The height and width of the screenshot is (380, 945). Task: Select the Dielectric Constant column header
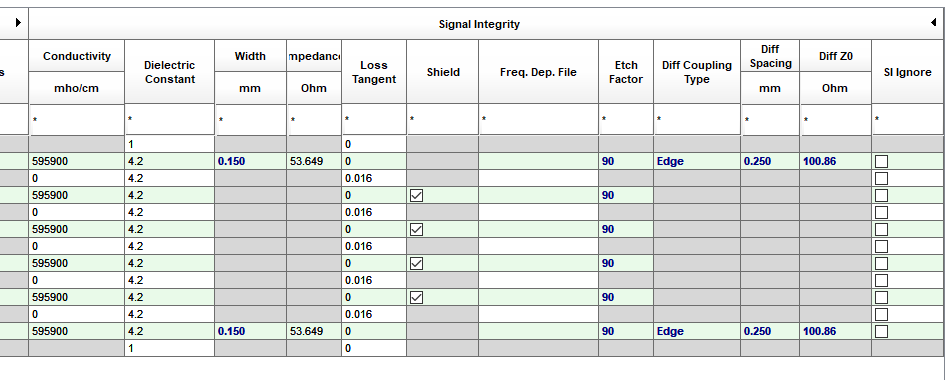pyautogui.click(x=169, y=72)
